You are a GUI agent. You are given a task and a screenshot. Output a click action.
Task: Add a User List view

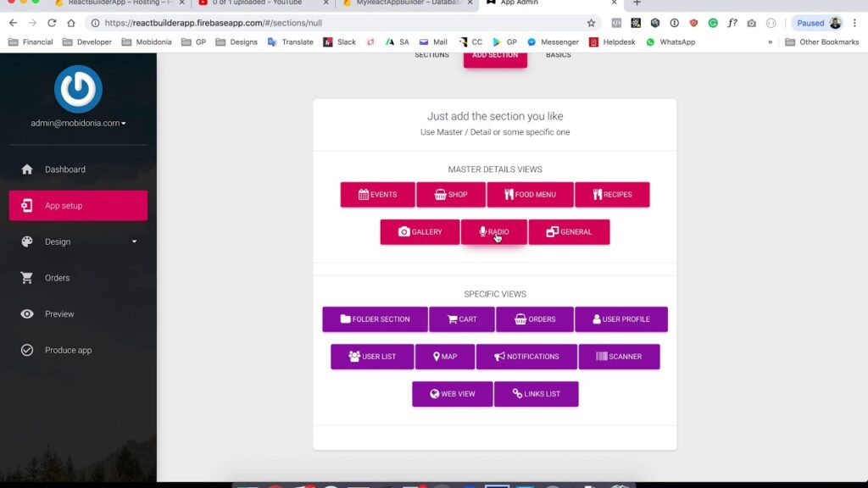coord(372,357)
